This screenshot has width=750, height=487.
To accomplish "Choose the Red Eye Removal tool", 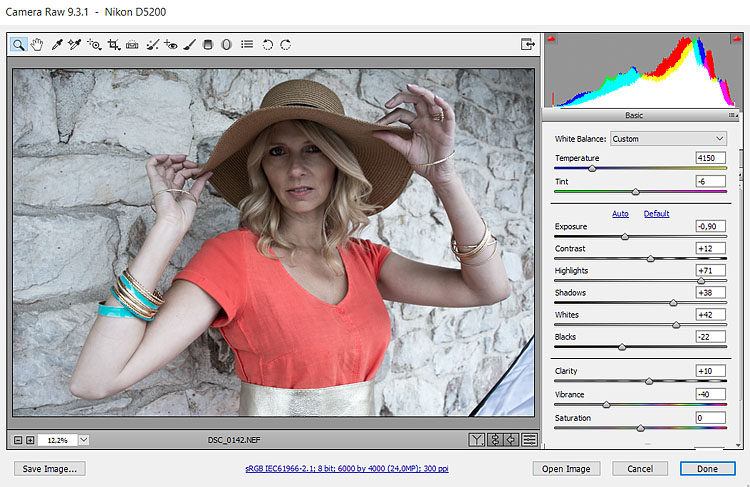I will pos(170,44).
